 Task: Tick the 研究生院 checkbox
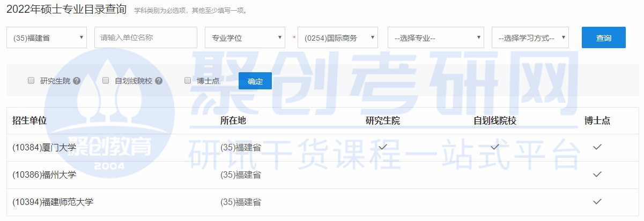[x=31, y=80]
